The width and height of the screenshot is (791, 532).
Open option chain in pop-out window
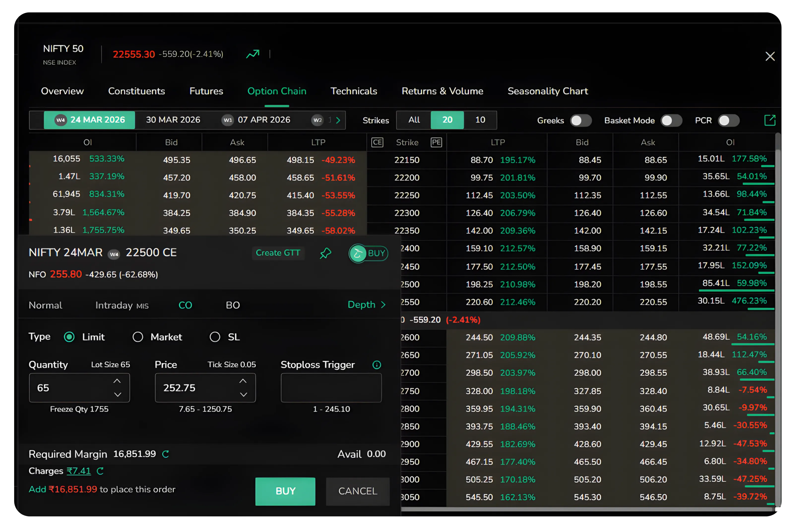pos(770,120)
